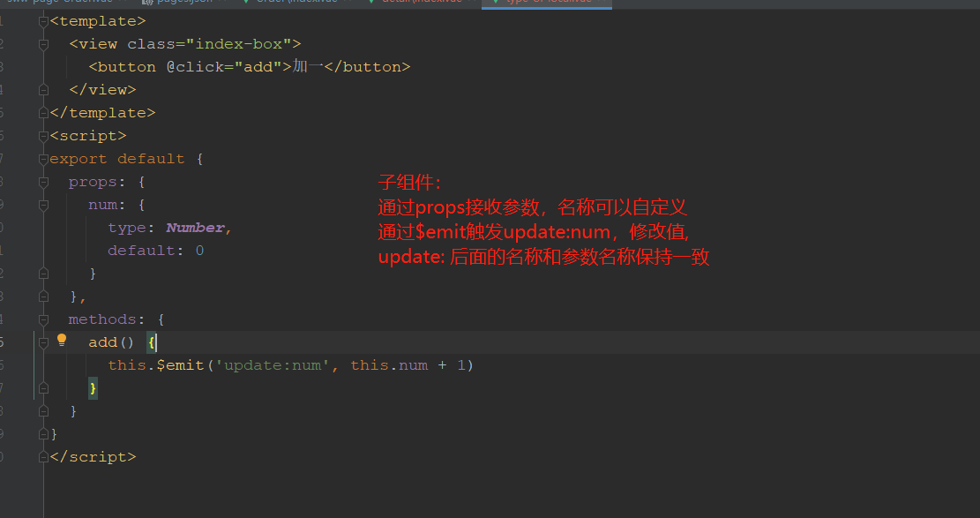Click "this.num" in the emit arguments
This screenshot has width=980, height=518.
click(x=389, y=365)
